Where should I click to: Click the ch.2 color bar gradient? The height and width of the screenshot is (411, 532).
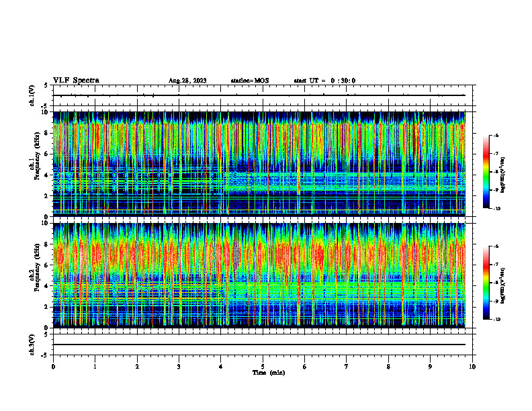pyautogui.click(x=486, y=283)
